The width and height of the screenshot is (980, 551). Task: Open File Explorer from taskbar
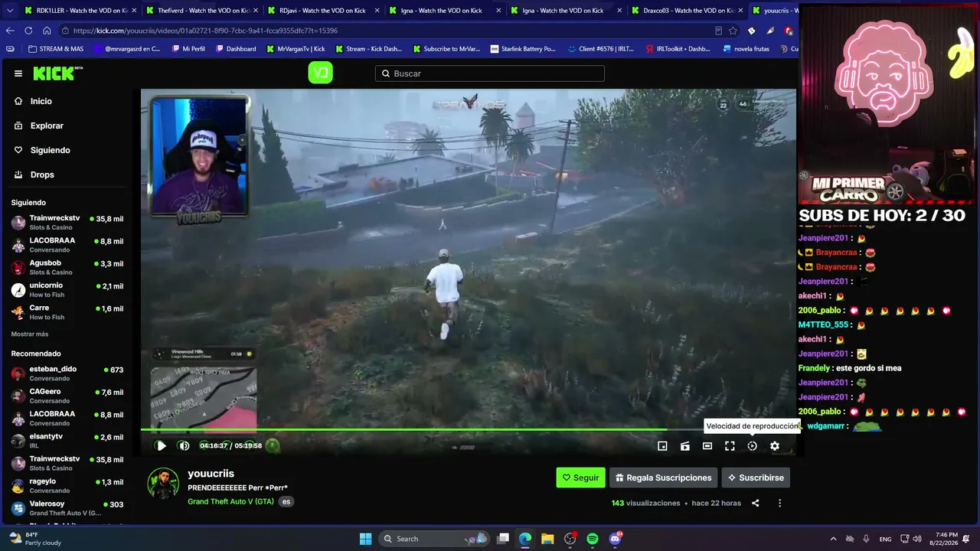(x=547, y=539)
